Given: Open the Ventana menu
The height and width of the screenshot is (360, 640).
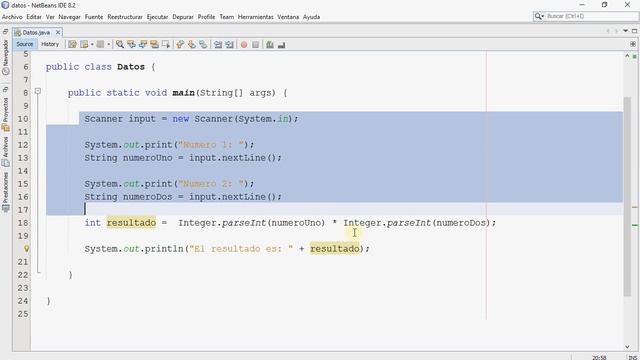Looking at the screenshot, I should (288, 17).
